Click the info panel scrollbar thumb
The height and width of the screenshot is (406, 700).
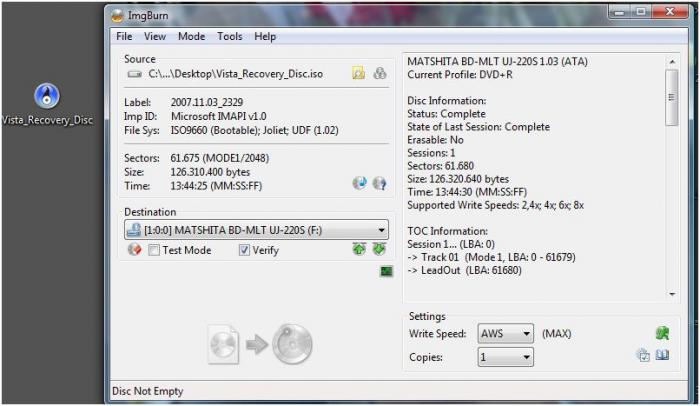[x=671, y=97]
